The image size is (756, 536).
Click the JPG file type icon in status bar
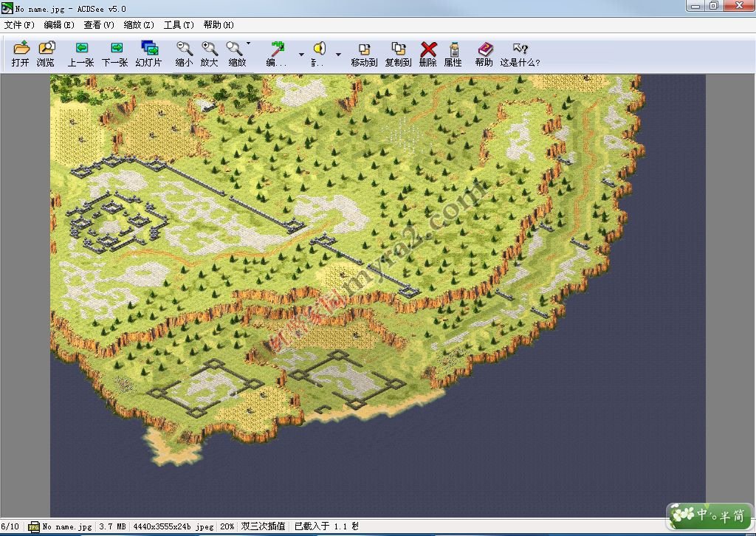click(x=33, y=526)
